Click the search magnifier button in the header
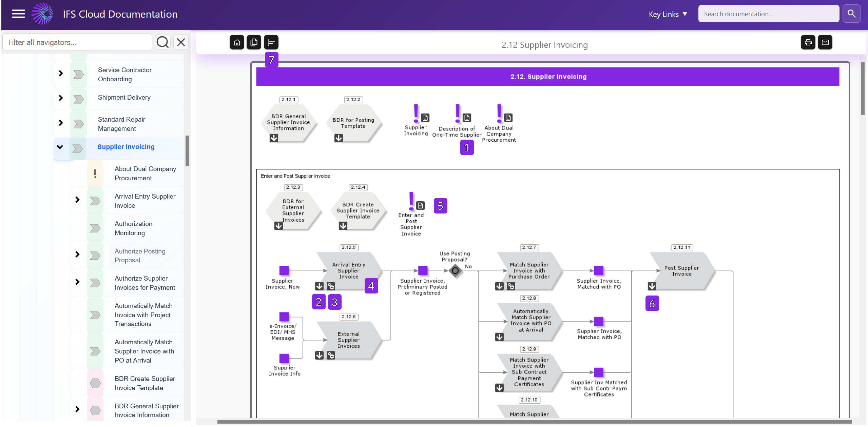868x427 pixels. pos(851,14)
